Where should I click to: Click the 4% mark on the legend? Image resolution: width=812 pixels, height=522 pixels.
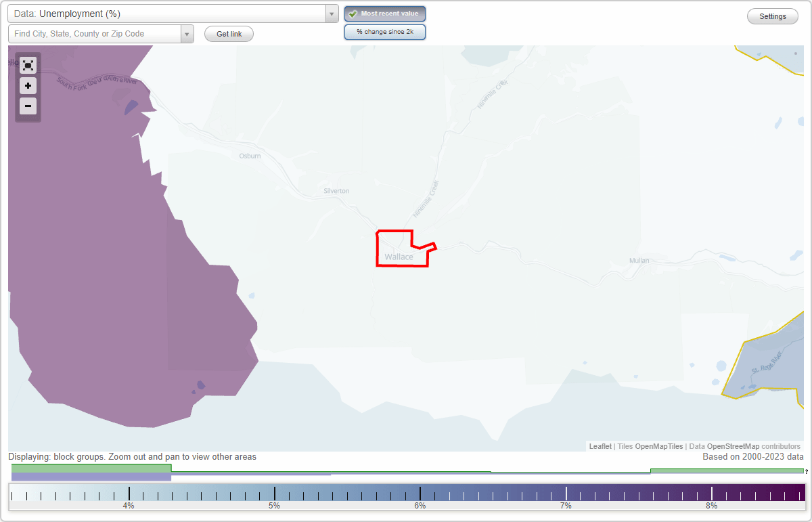point(129,506)
